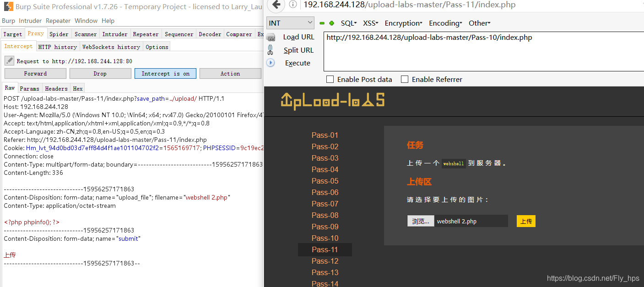Click the Split URL icon
The image size is (644, 287).
click(271, 50)
